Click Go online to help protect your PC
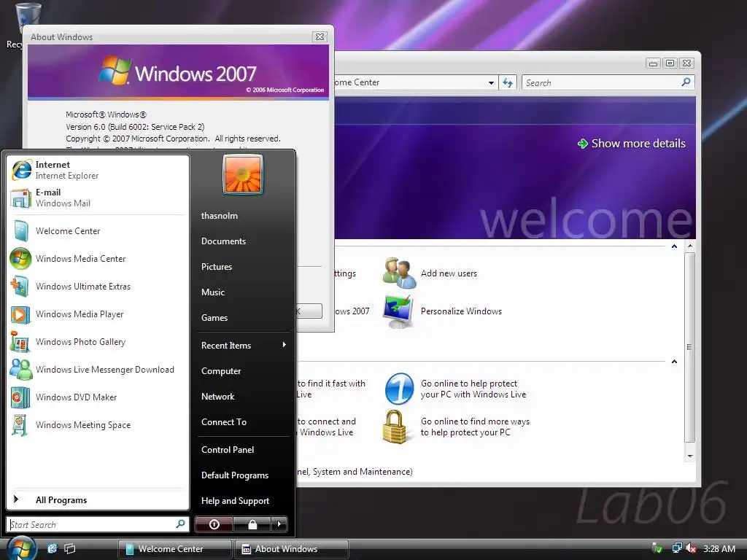747x560 pixels. (x=473, y=389)
